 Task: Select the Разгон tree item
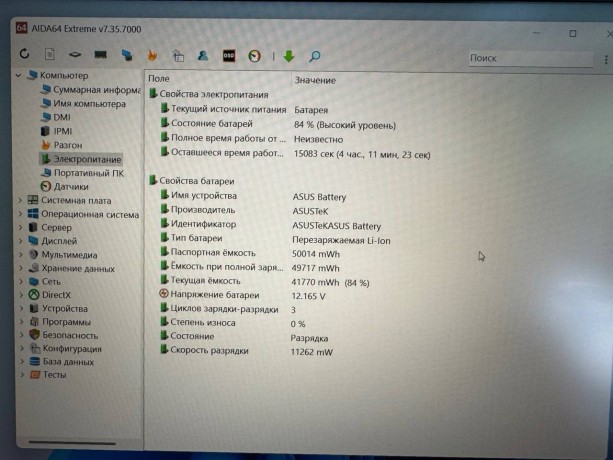(61, 145)
